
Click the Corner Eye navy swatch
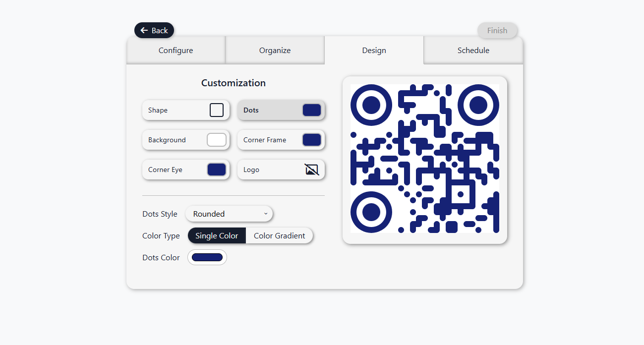(217, 170)
